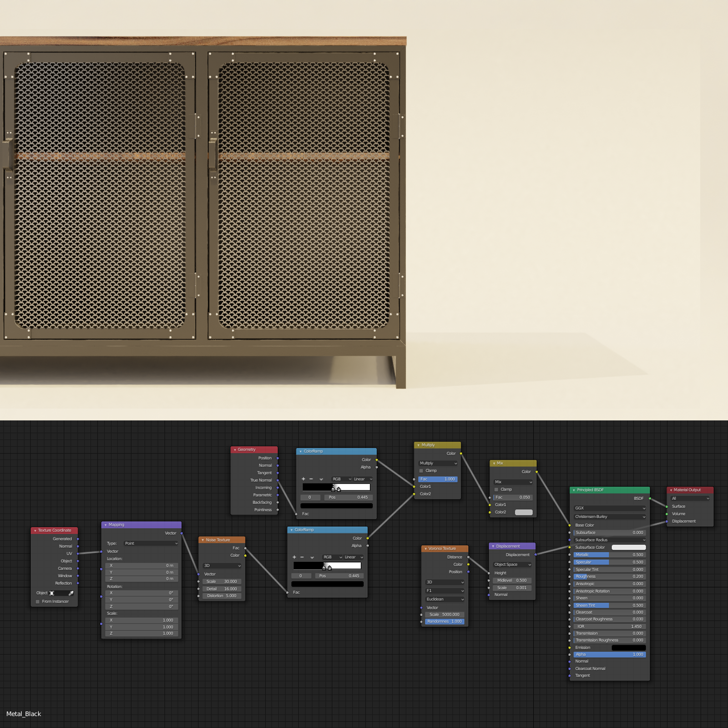Open the Color2 swatch on the Mix node
728x728 pixels.
(x=523, y=512)
